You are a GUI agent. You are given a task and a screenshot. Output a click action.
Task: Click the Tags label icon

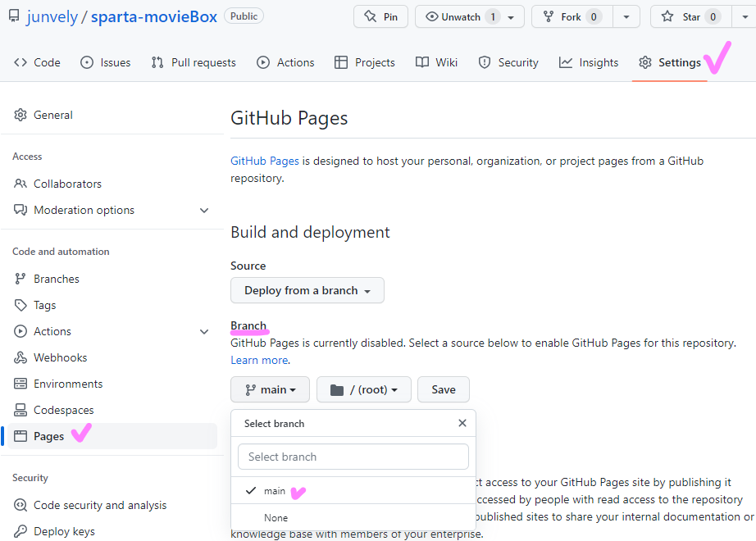pyautogui.click(x=20, y=305)
